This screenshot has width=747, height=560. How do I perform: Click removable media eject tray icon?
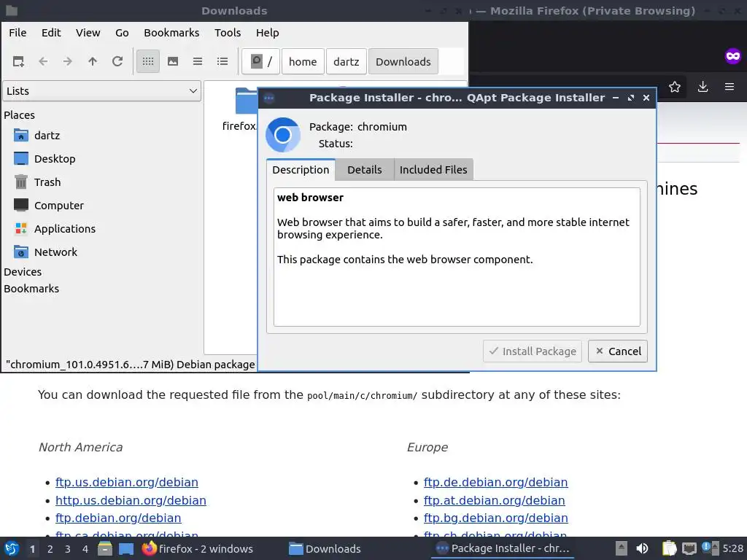click(x=621, y=548)
